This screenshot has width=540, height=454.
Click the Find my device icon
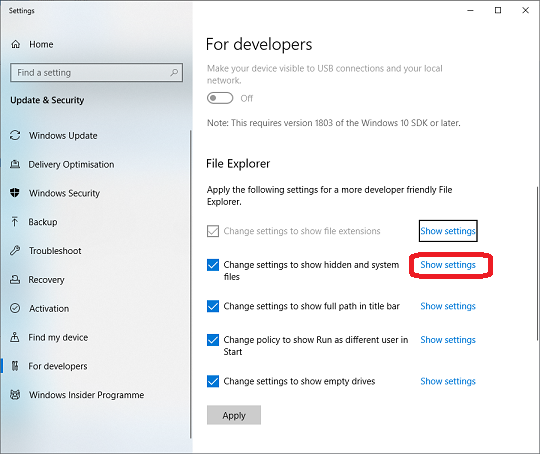tap(15, 337)
